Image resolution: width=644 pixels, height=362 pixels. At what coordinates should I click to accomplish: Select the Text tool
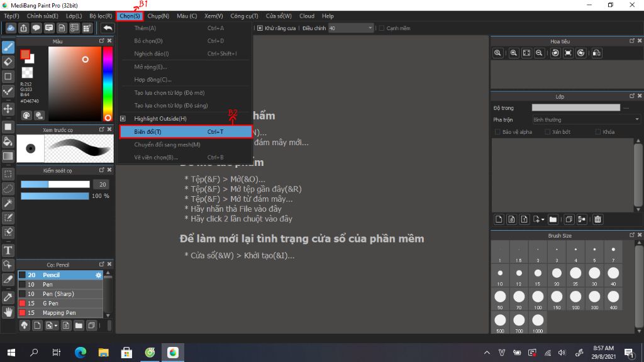pos(8,250)
